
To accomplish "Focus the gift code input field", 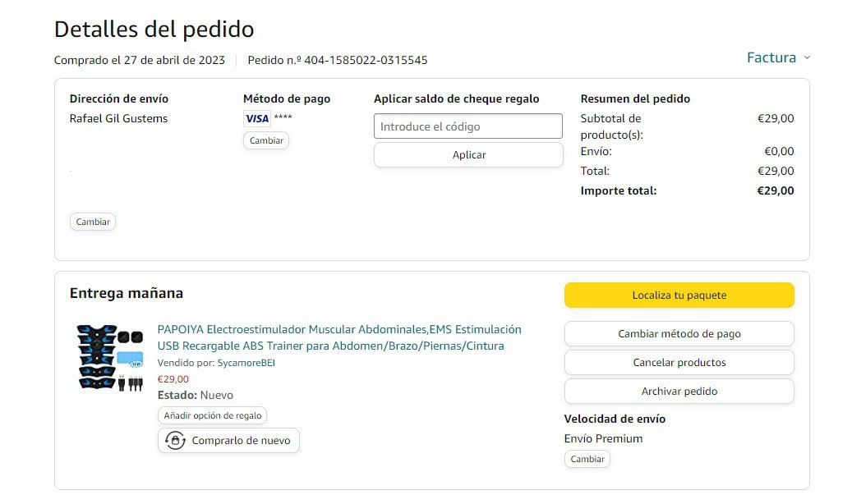I will [468, 126].
